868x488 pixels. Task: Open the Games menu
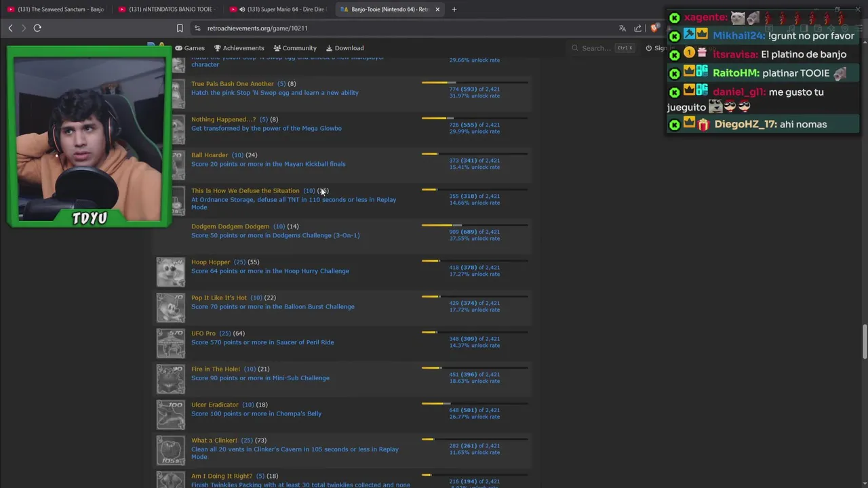190,48
